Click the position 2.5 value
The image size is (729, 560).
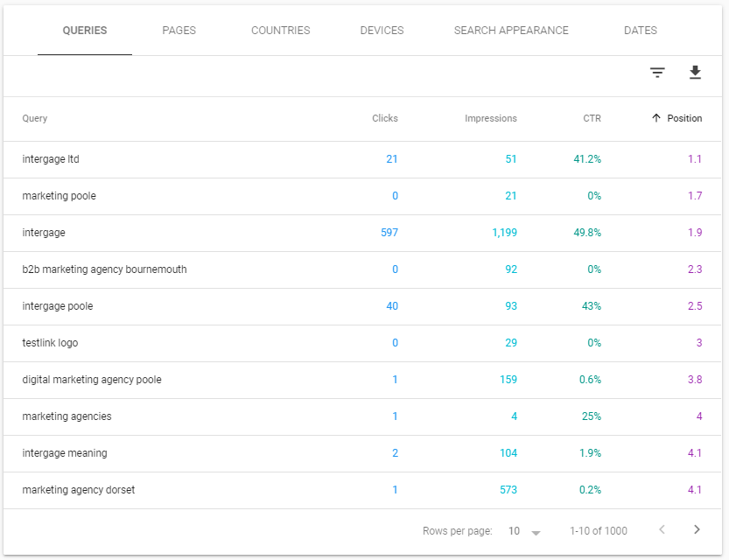[695, 306]
